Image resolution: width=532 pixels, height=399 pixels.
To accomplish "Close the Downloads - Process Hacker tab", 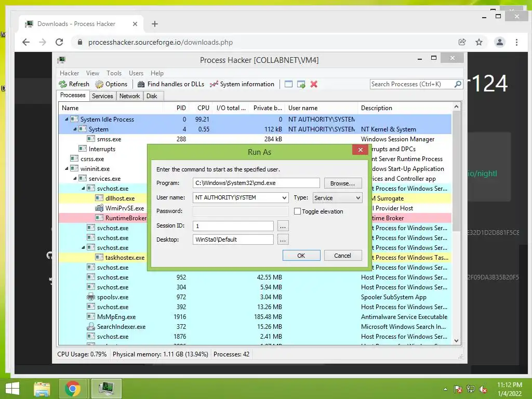I will (135, 24).
